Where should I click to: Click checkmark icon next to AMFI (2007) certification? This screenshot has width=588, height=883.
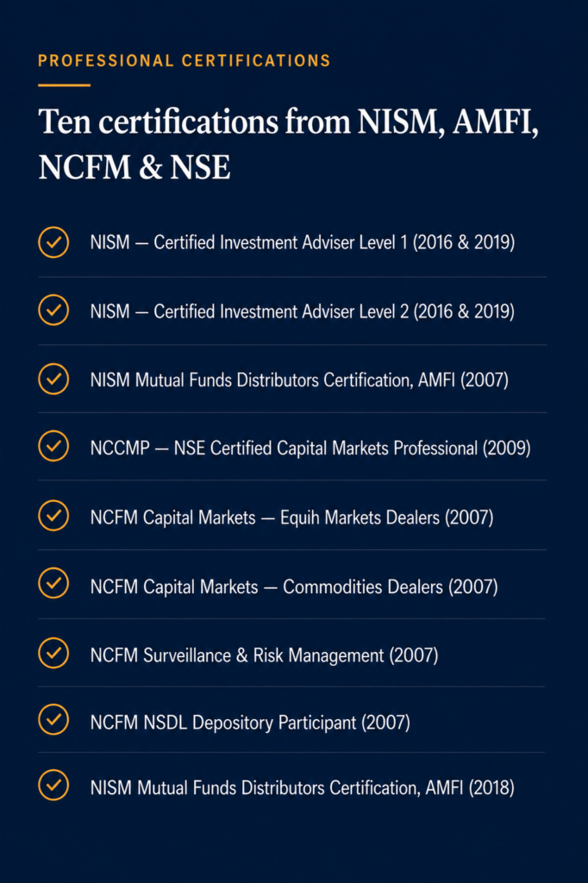tap(53, 379)
